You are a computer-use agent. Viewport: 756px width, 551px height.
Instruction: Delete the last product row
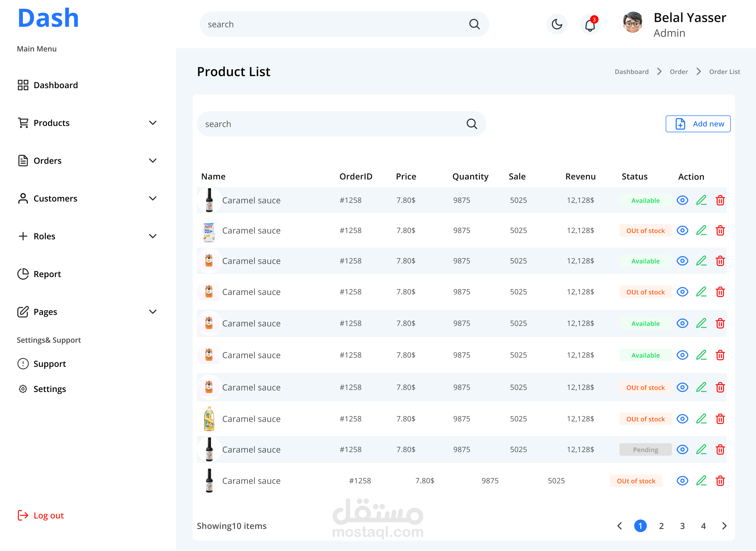click(x=720, y=481)
